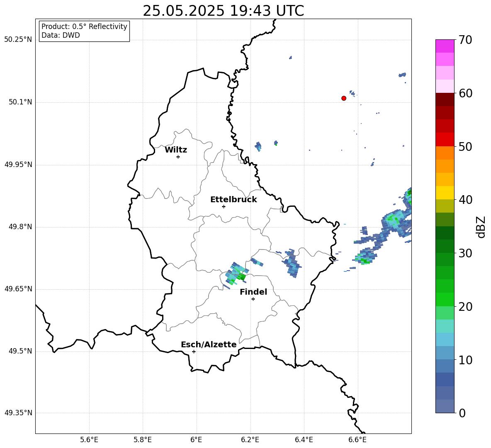Click the 30 label on colorbar
The width and height of the screenshot is (491, 448).
[x=465, y=253]
